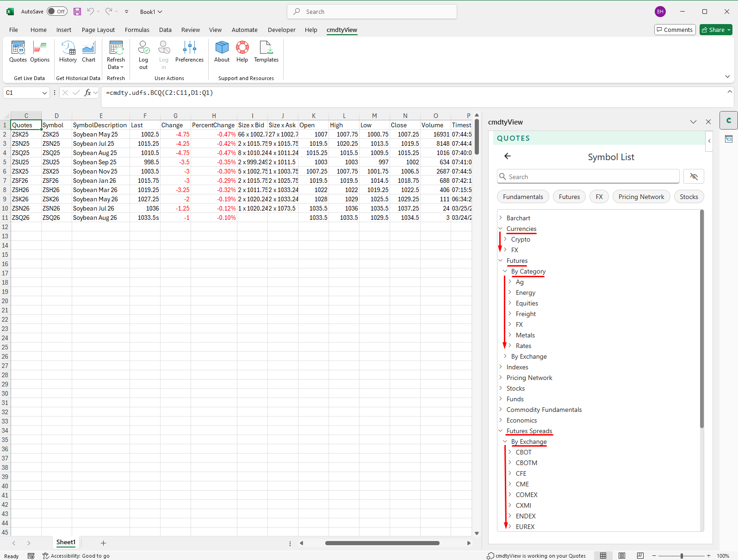The width and height of the screenshot is (738, 560).
Task: Close the cmdtyView task pane
Action: 708,122
